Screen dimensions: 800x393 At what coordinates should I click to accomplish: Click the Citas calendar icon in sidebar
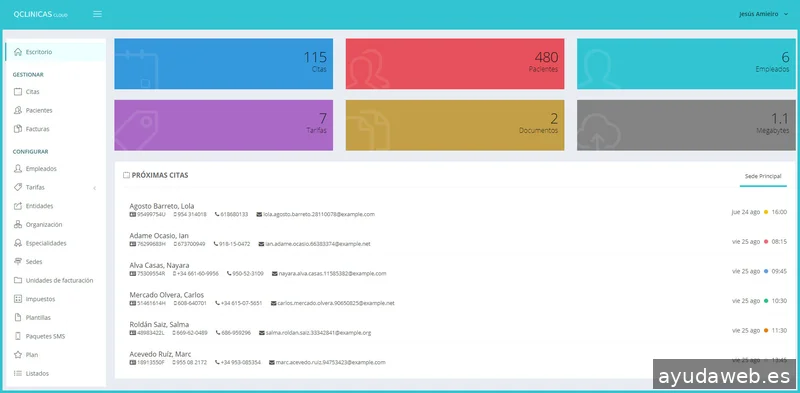coord(18,92)
